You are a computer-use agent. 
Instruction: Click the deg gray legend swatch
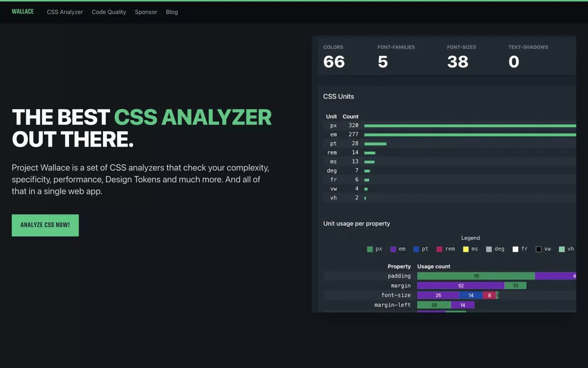pos(489,249)
